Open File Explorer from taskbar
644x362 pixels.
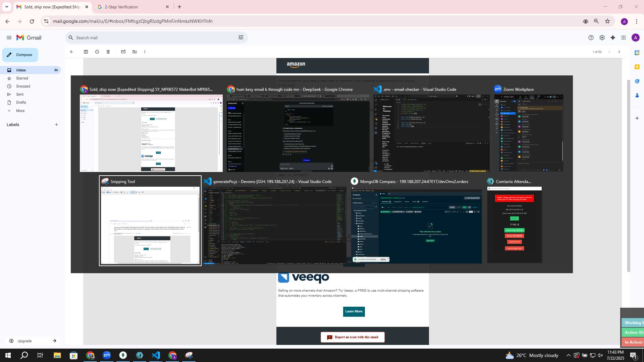57,355
